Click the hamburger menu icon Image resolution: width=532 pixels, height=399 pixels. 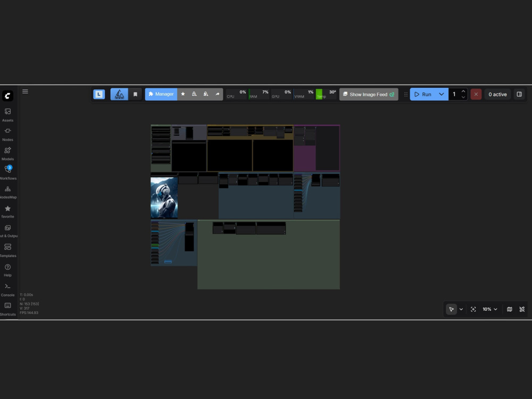point(25,92)
